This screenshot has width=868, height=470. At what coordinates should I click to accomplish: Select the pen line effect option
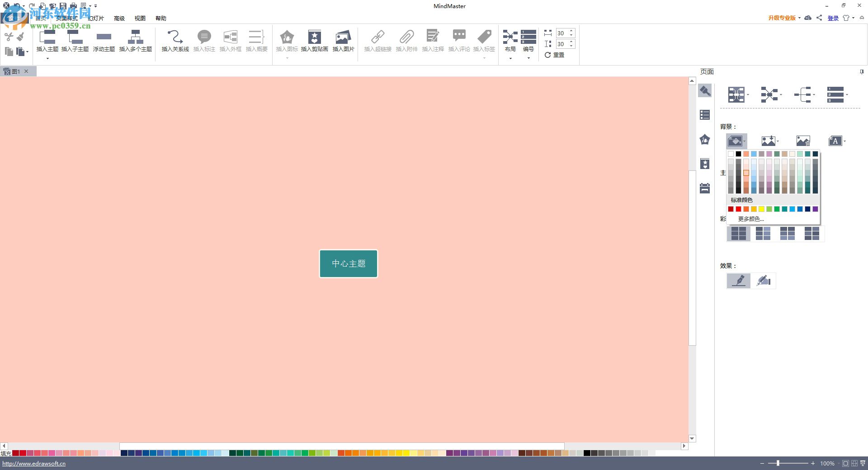pyautogui.click(x=739, y=281)
